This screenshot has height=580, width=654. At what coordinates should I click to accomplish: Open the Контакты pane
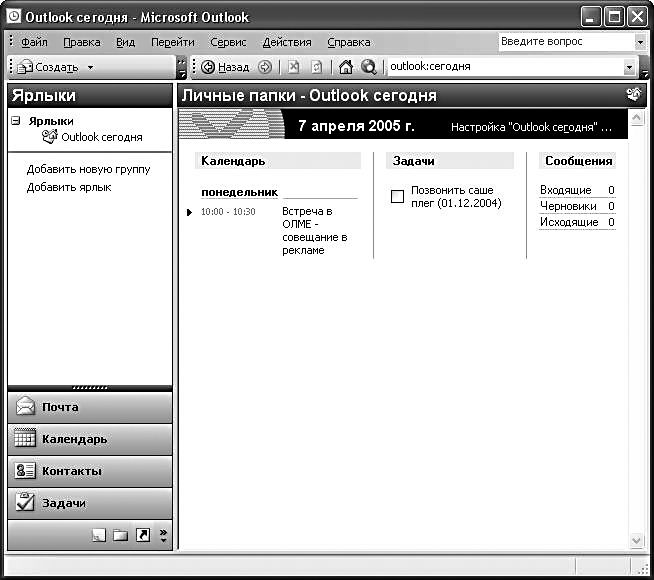coord(90,471)
